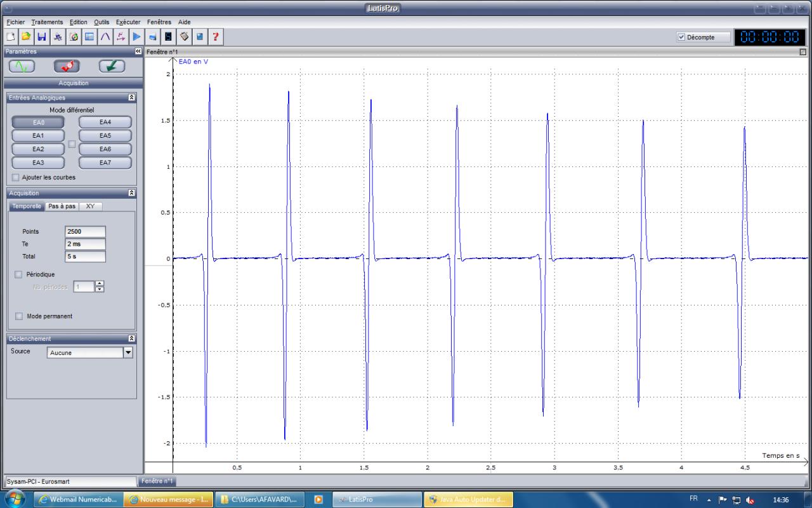Toggle analog input EA0
Screen dimensions: 812x508
coord(38,123)
